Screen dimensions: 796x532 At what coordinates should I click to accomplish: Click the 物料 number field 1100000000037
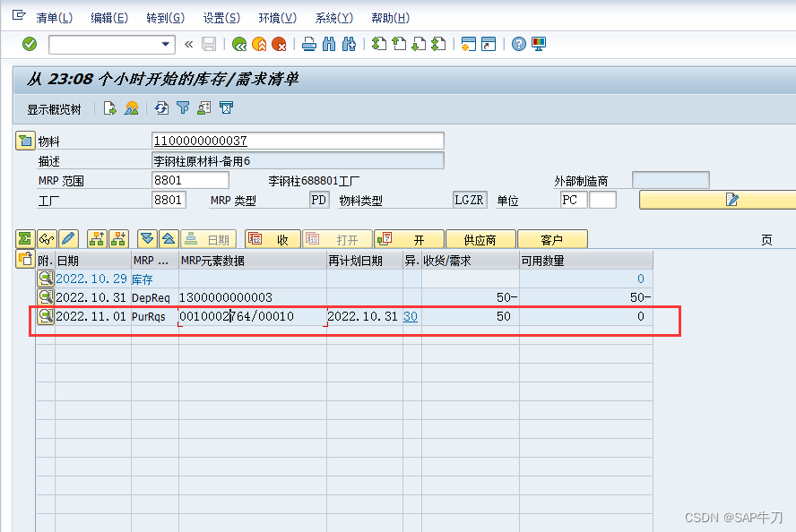click(298, 141)
